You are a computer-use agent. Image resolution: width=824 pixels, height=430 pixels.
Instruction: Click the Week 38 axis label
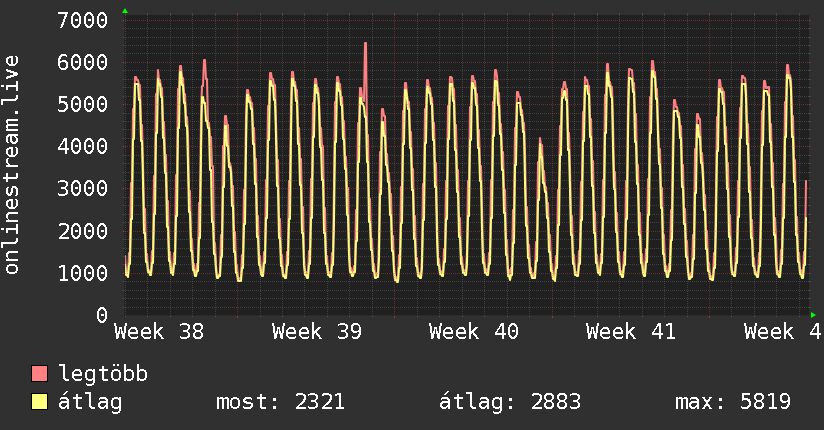click(x=160, y=331)
